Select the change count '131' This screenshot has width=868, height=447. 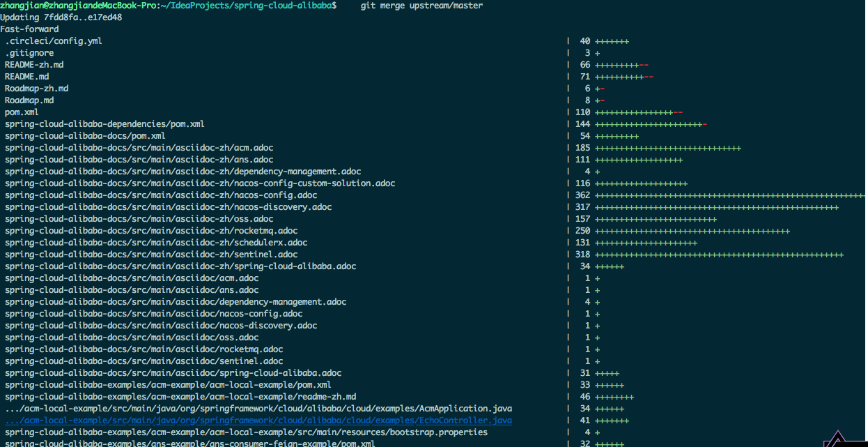583,243
